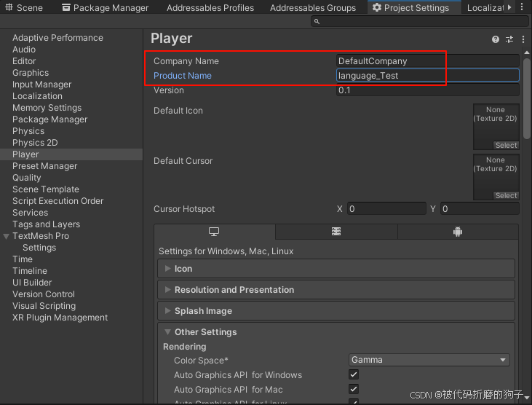The width and height of the screenshot is (532, 405).
Task: Open the Player preset selector icon
Action: tap(509, 39)
